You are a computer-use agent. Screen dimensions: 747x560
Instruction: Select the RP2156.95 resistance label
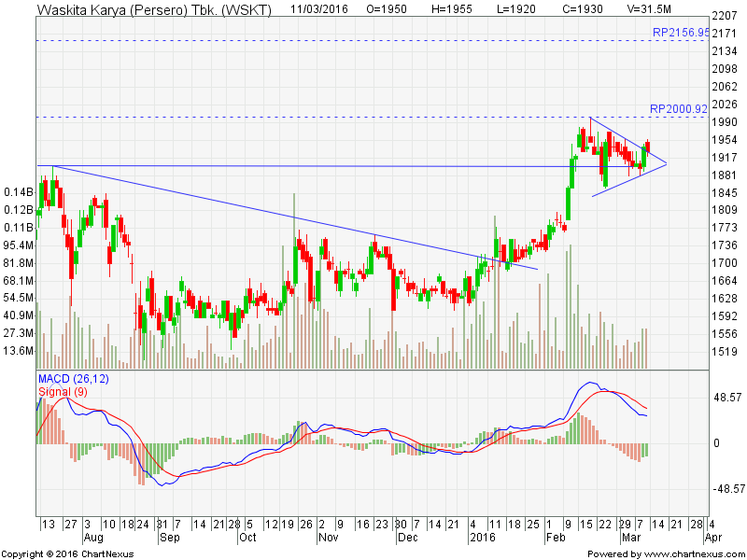(x=680, y=33)
